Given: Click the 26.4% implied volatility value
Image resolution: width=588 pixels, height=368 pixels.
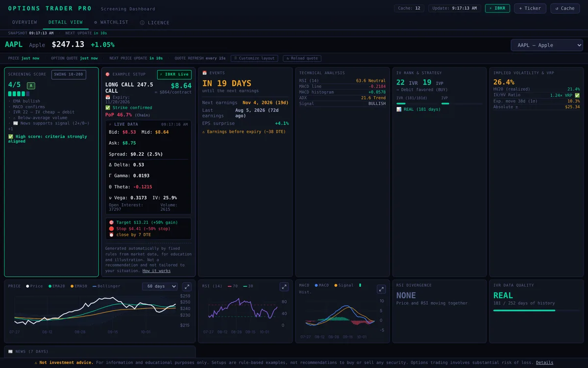Looking at the screenshot, I should [504, 82].
